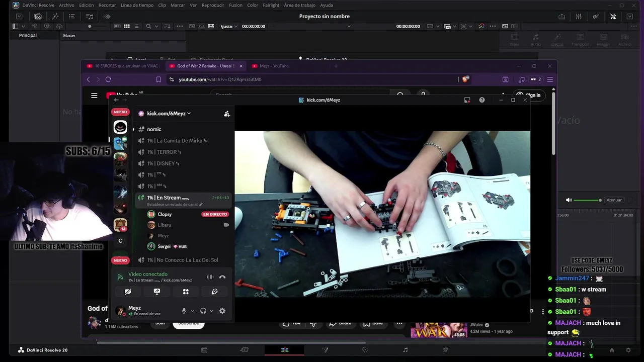This screenshot has height=362, width=644.
Task: Open Discord soundboard icon
Action: tap(214, 292)
